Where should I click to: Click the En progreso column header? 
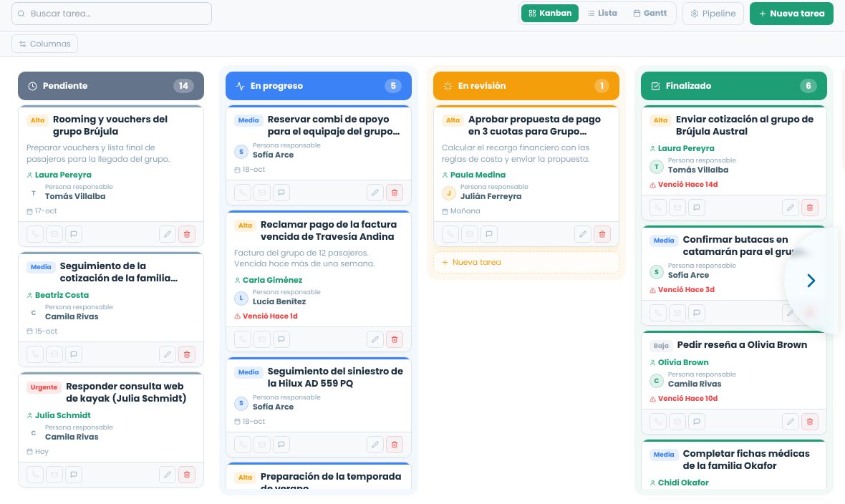click(x=319, y=86)
